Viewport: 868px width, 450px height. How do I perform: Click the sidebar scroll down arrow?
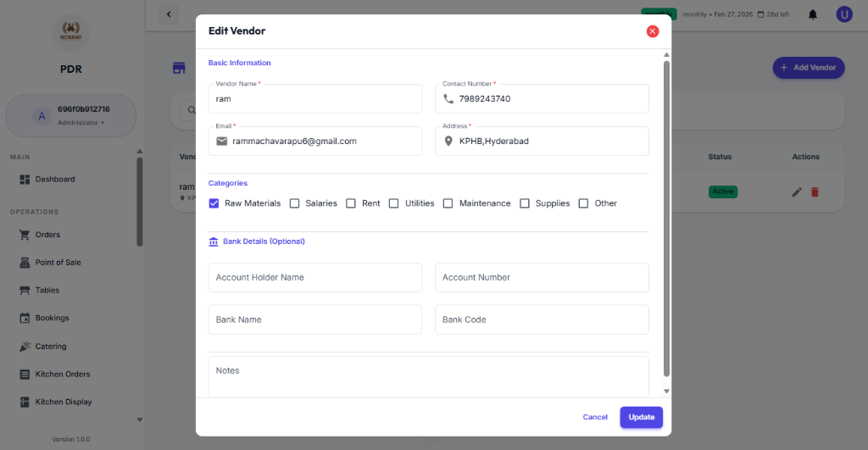140,420
